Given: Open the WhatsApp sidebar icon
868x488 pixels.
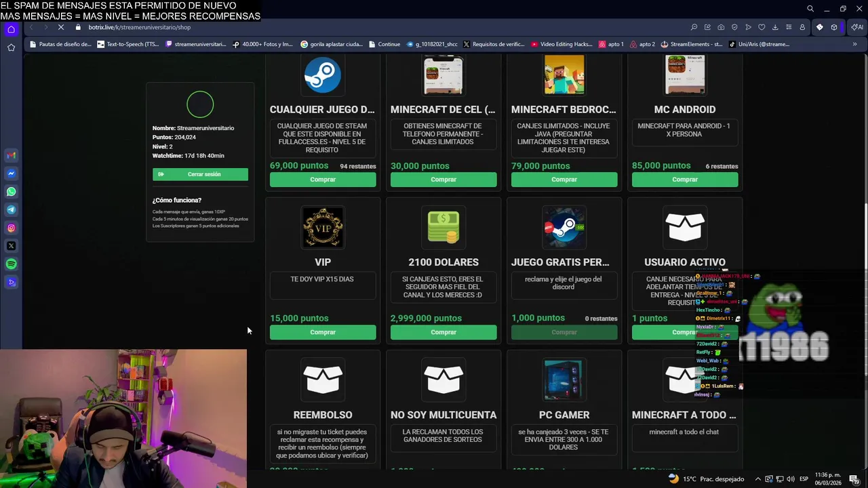Looking at the screenshot, I should tap(11, 192).
